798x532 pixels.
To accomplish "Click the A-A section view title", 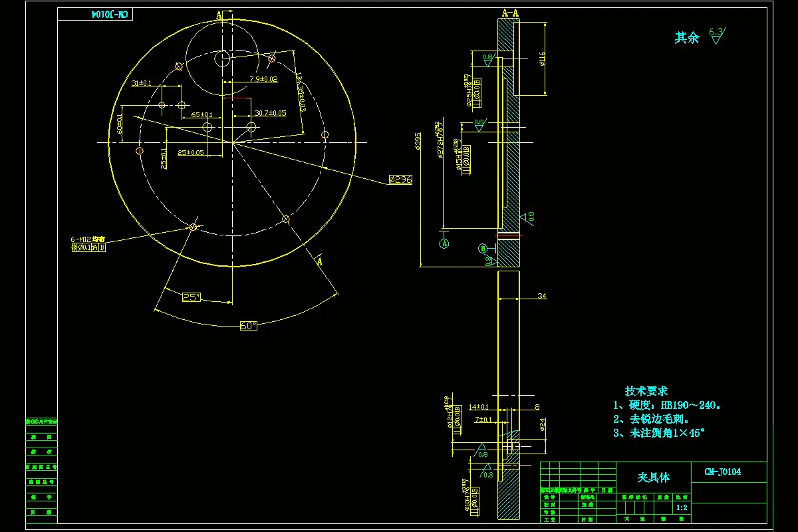I will tap(510, 13).
